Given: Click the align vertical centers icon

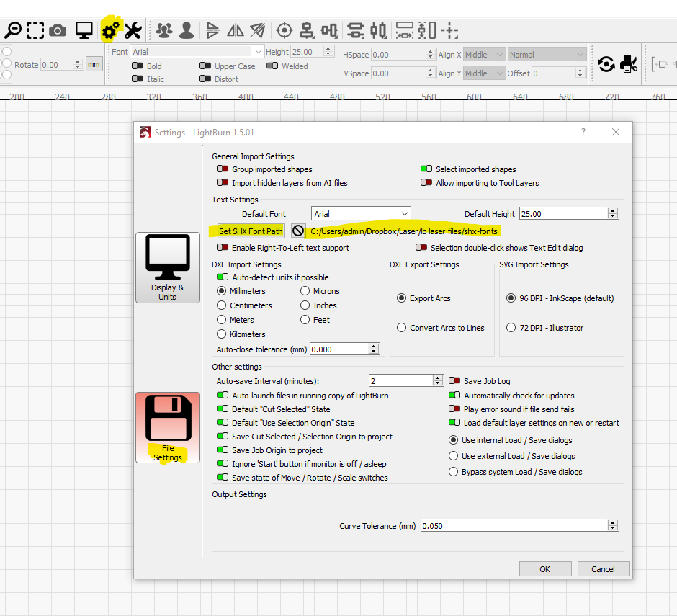Looking at the screenshot, I should [x=329, y=30].
